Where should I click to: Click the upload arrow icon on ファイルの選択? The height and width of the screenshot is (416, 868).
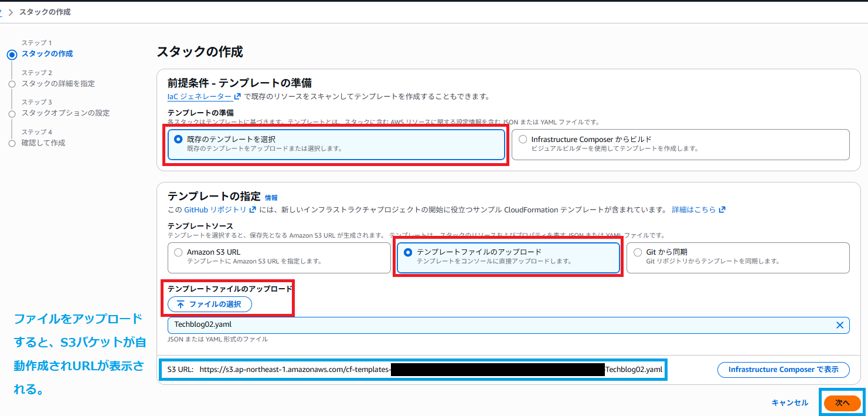coord(182,305)
